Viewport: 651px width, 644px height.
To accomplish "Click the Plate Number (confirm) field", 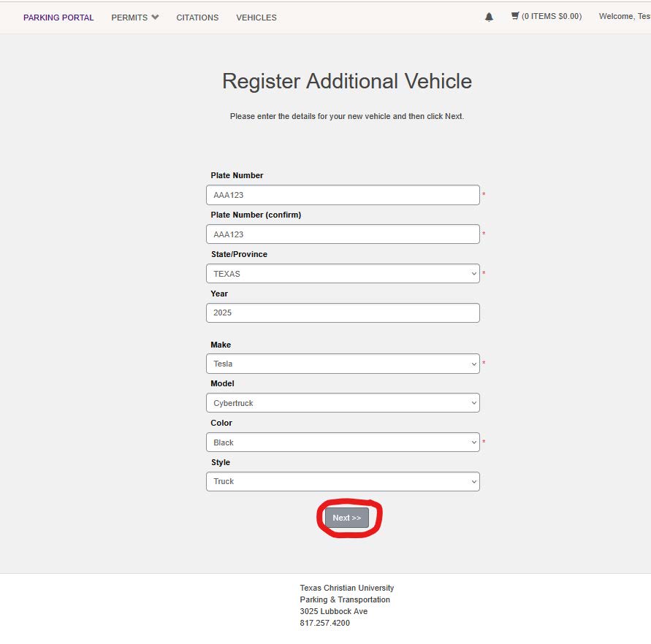I will tap(343, 234).
